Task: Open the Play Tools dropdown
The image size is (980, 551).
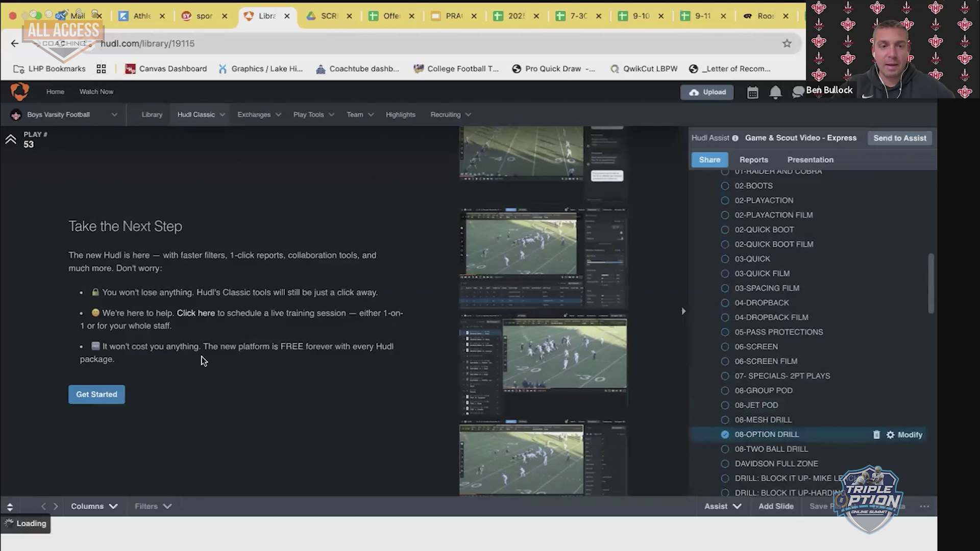Action: click(314, 115)
